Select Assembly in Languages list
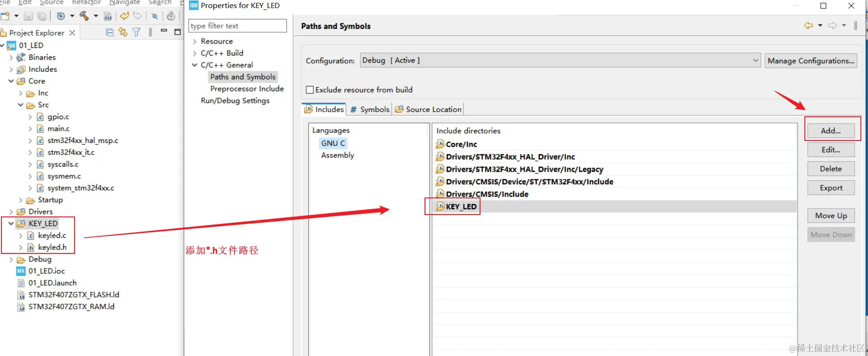868x356 pixels. click(x=338, y=155)
